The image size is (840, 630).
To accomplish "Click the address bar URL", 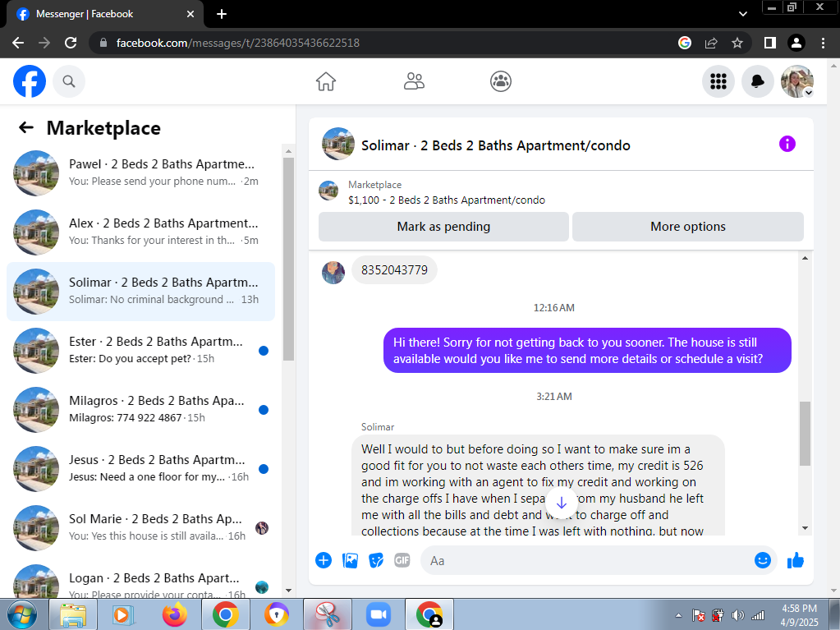I will [238, 43].
